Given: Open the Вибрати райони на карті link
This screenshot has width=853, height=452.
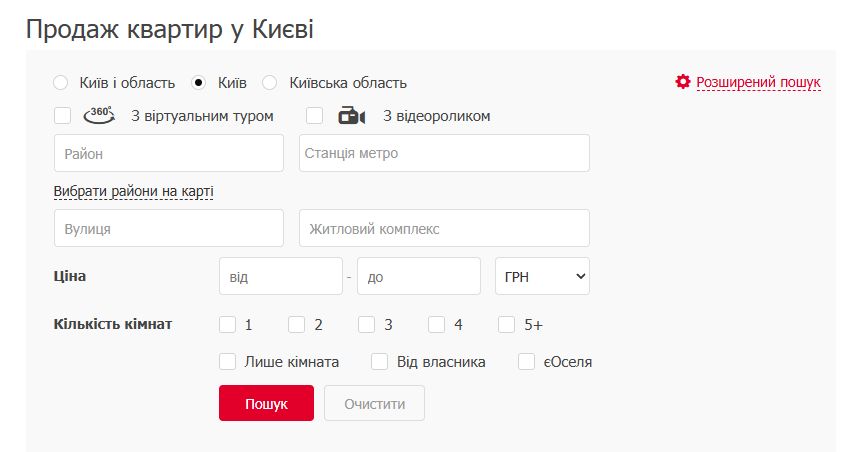Looking at the screenshot, I should click(x=134, y=191).
